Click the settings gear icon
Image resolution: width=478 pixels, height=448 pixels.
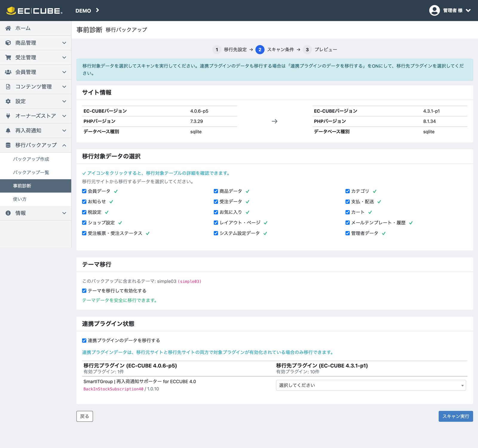(x=8, y=101)
